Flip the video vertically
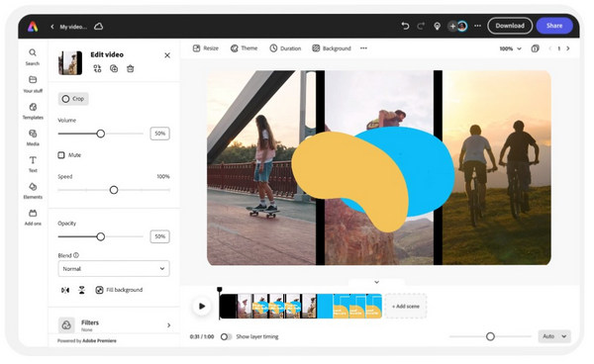 (82, 290)
